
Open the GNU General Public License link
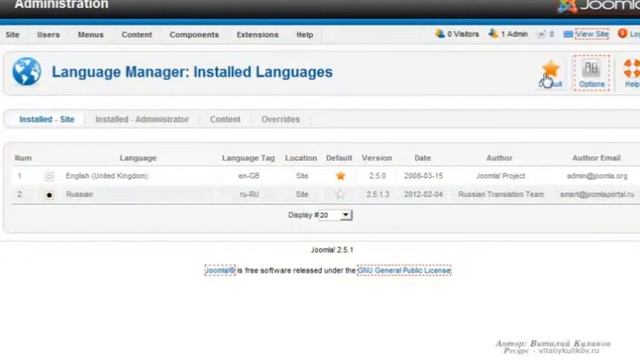tap(404, 270)
